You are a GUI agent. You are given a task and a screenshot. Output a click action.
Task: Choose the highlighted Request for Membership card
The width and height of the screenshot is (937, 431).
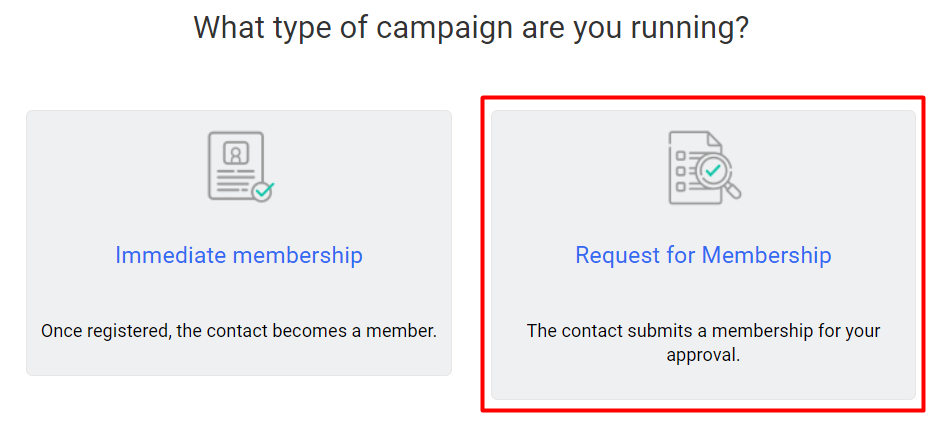click(x=703, y=300)
